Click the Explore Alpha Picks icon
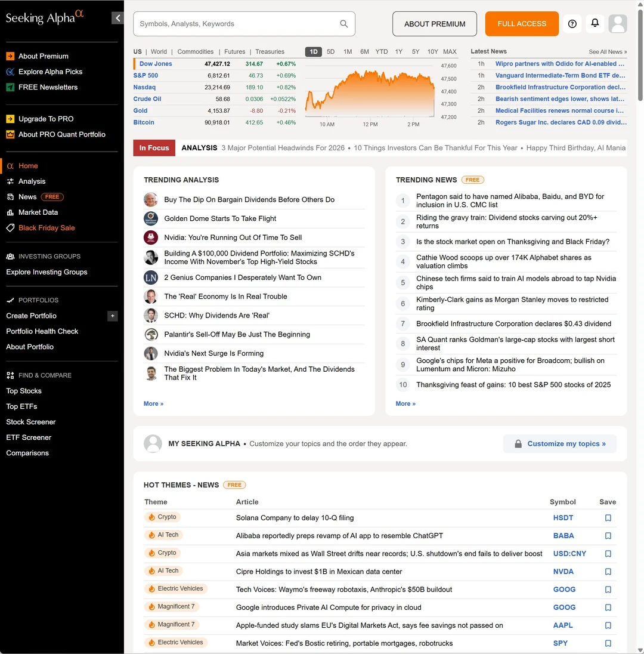Viewport: 644px width, 654px height. point(10,72)
